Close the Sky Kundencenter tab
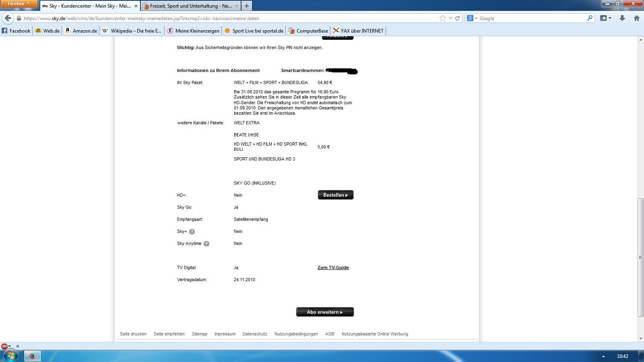 click(136, 6)
